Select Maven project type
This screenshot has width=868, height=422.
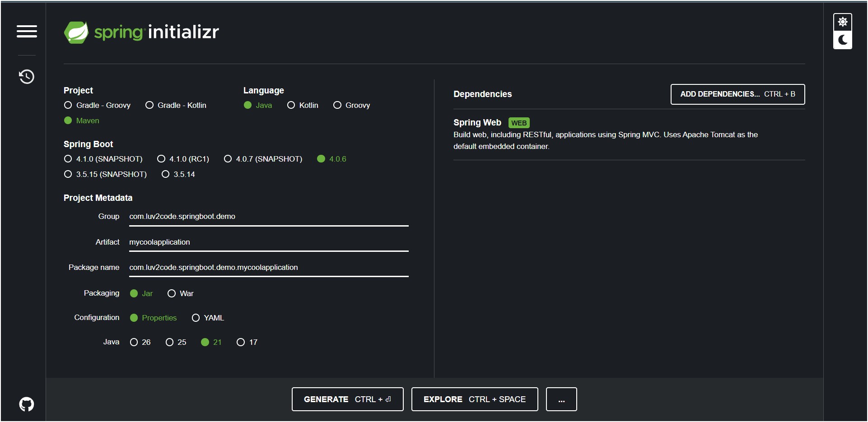tap(82, 121)
